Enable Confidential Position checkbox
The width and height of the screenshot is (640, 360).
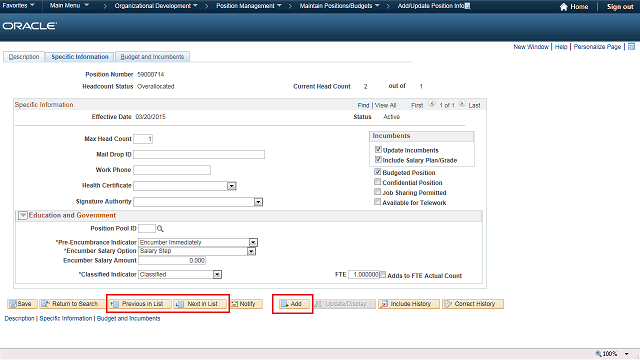coord(378,182)
